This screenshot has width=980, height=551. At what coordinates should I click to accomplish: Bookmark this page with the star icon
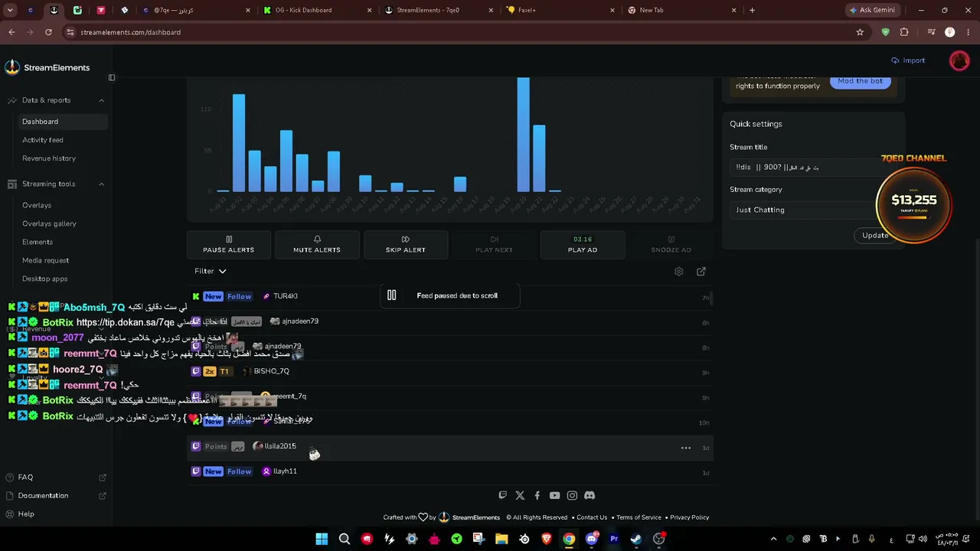point(860,32)
